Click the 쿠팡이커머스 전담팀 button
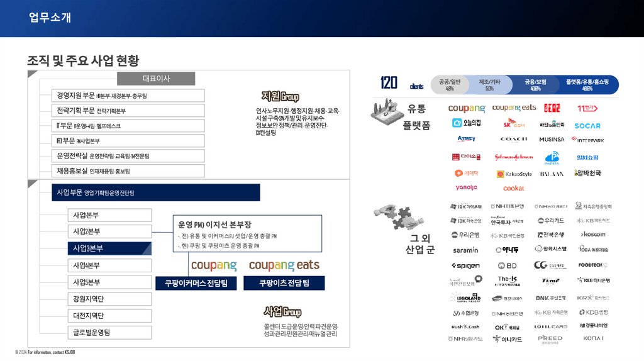The height and width of the screenshot is (361, 644). coord(196,284)
